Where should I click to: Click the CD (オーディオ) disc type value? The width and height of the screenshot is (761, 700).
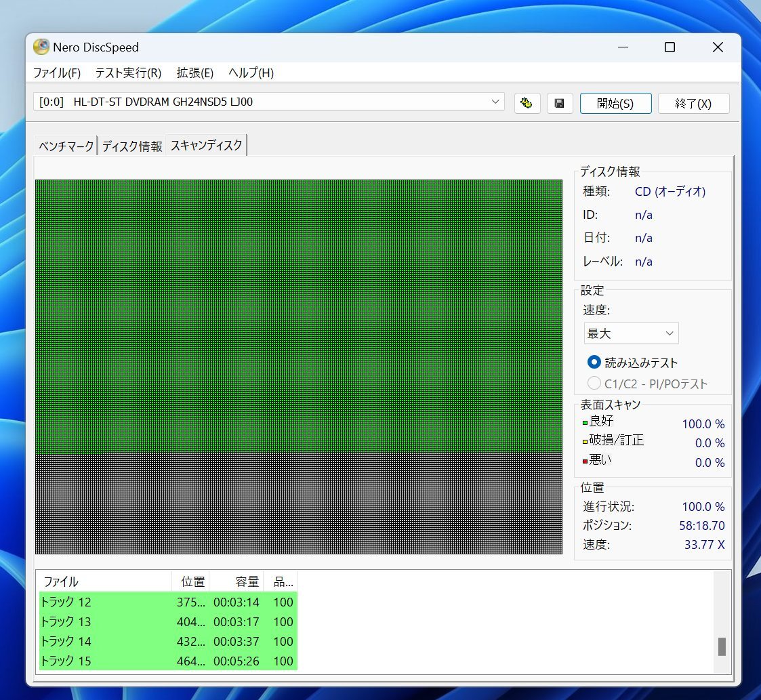point(670,191)
